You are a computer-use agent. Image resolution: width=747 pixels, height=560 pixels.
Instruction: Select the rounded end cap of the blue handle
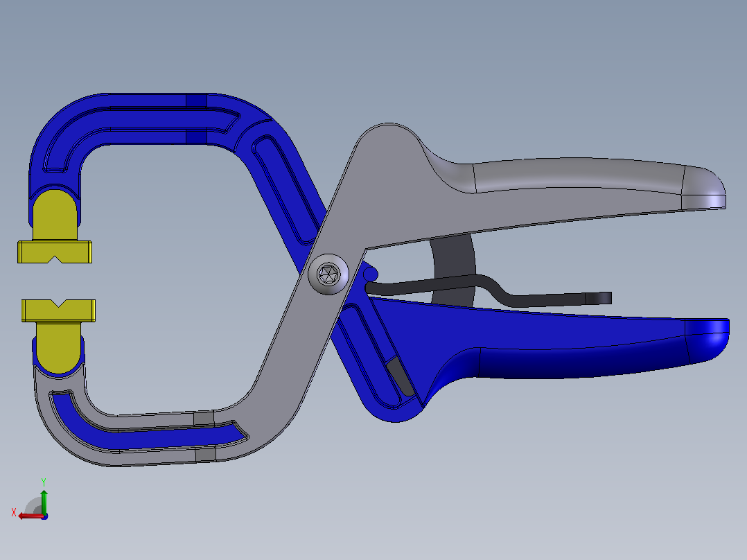[708, 340]
